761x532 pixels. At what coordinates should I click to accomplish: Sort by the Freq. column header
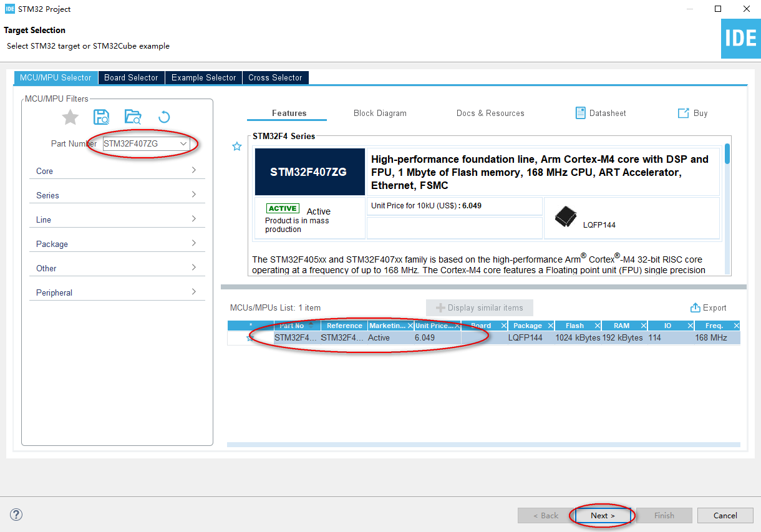(x=714, y=326)
